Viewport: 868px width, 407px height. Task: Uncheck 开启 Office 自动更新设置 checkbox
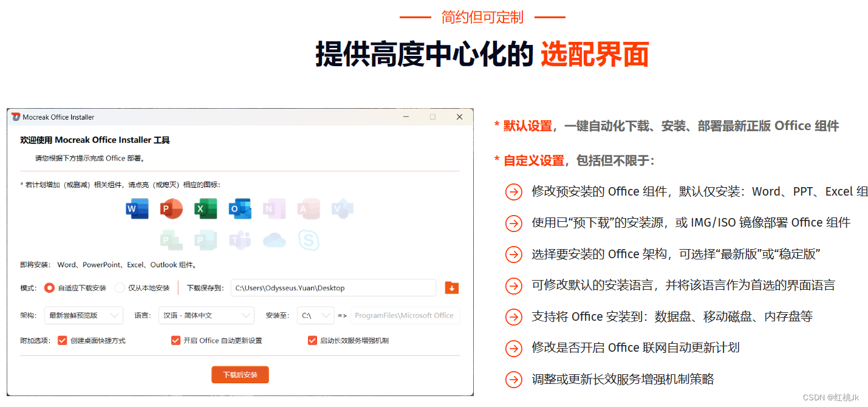click(x=176, y=340)
